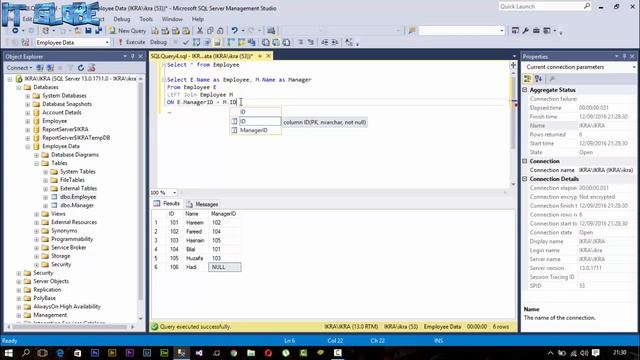Open the Query Options icon

pos(207,42)
